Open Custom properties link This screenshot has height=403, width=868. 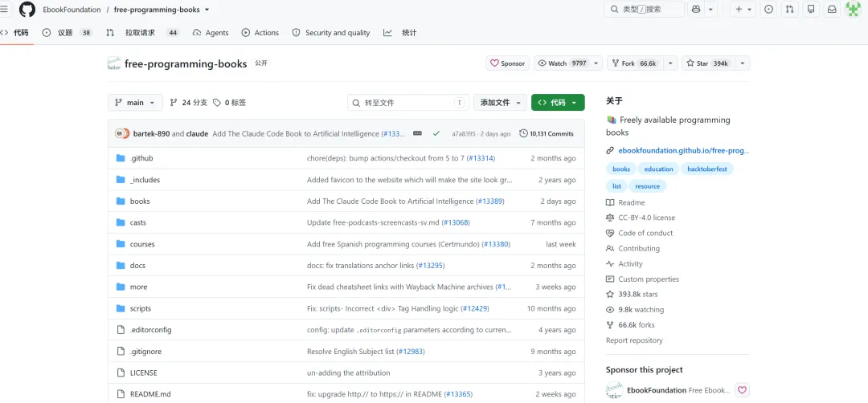click(642, 279)
